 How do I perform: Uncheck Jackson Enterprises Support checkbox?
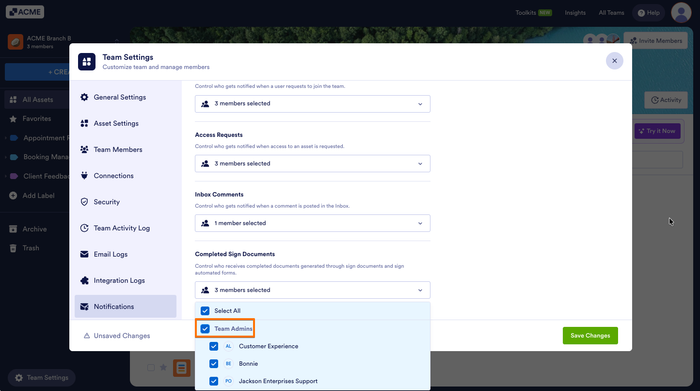click(x=214, y=381)
